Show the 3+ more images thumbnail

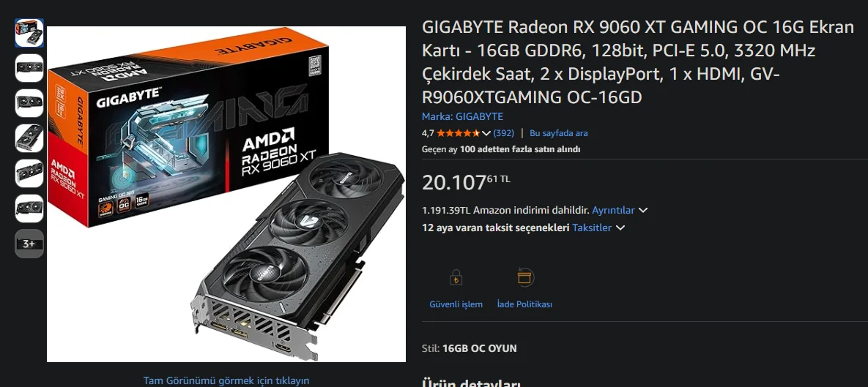pyautogui.click(x=29, y=244)
